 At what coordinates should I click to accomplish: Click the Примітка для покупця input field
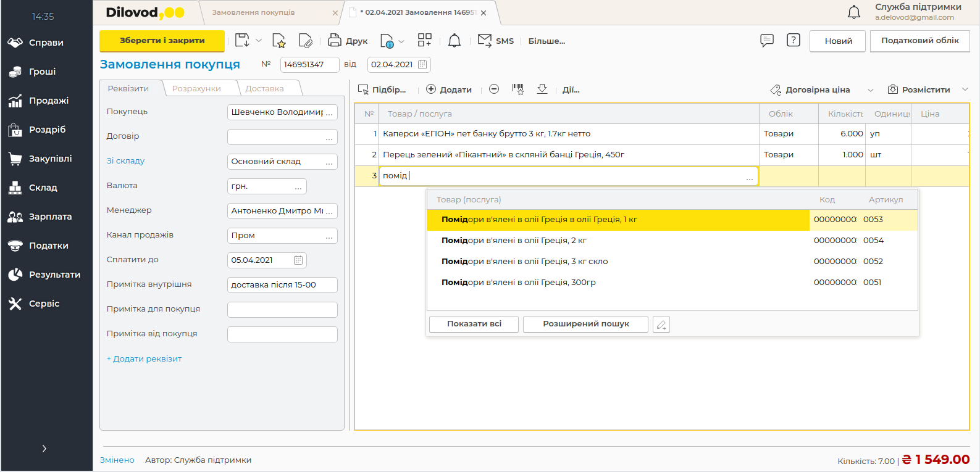pyautogui.click(x=282, y=310)
